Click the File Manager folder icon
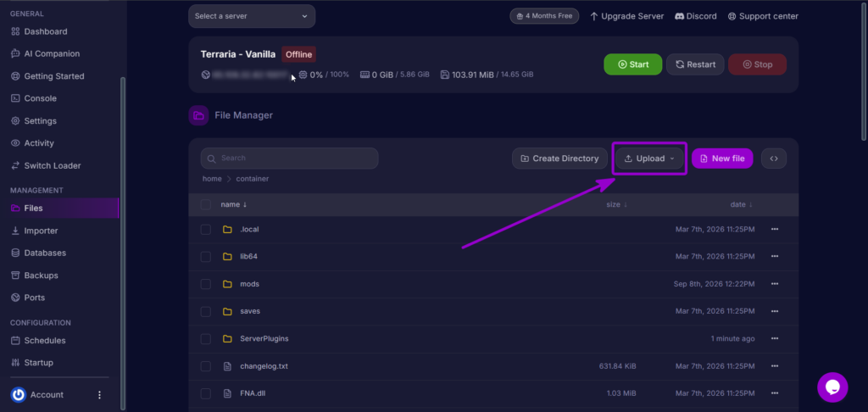This screenshot has width=868, height=412. (198, 115)
